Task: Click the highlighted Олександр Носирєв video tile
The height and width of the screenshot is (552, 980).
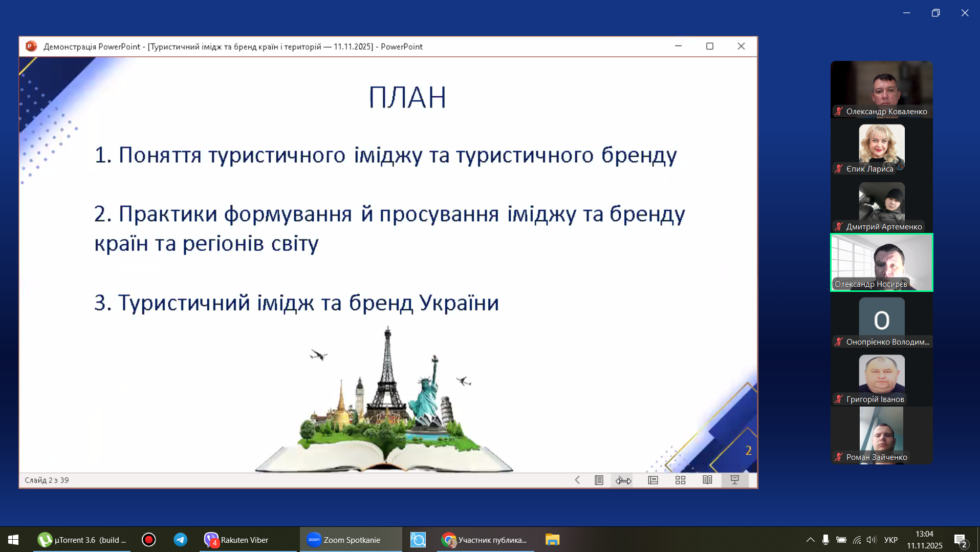Action: pos(881,262)
